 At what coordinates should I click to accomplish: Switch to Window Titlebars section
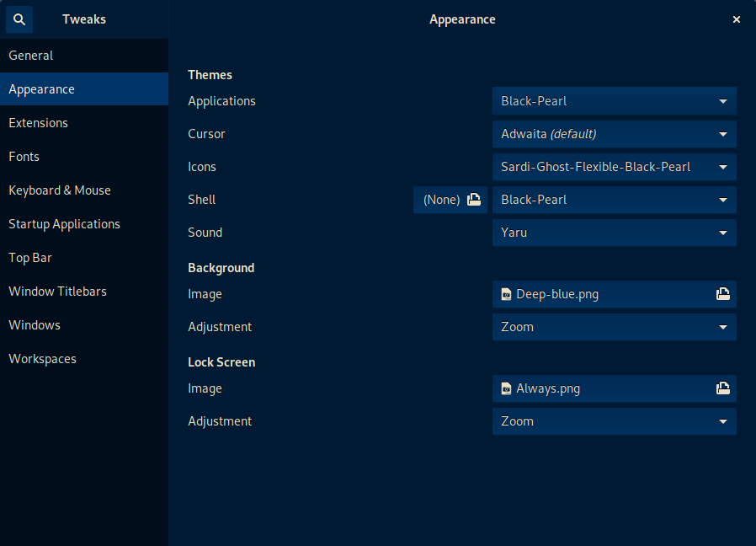[x=84, y=292]
